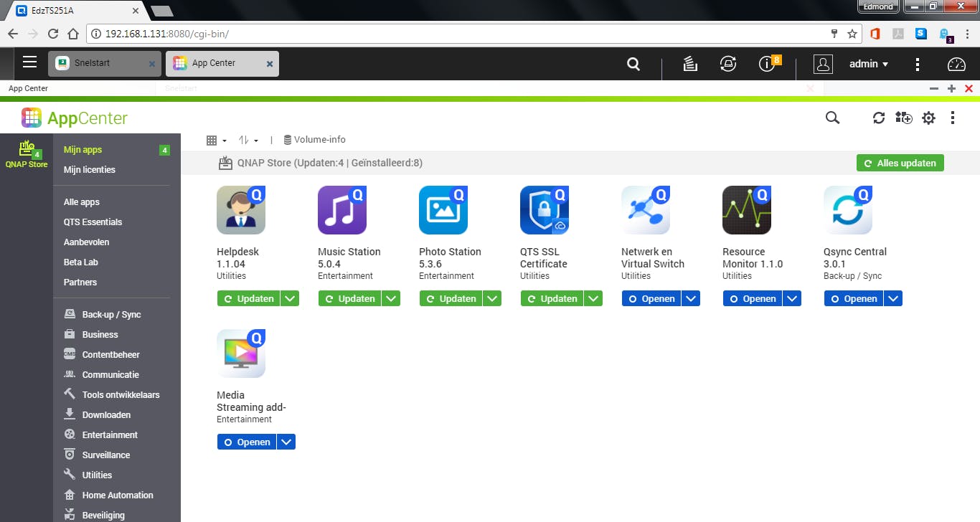Click the Qsync Central app icon
980x522 pixels.
pyautogui.click(x=848, y=210)
